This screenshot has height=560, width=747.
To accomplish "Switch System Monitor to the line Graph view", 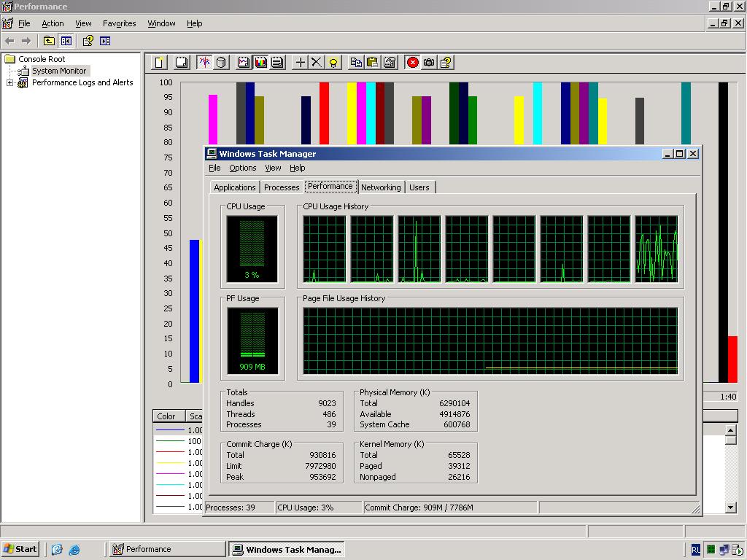I will click(x=244, y=63).
